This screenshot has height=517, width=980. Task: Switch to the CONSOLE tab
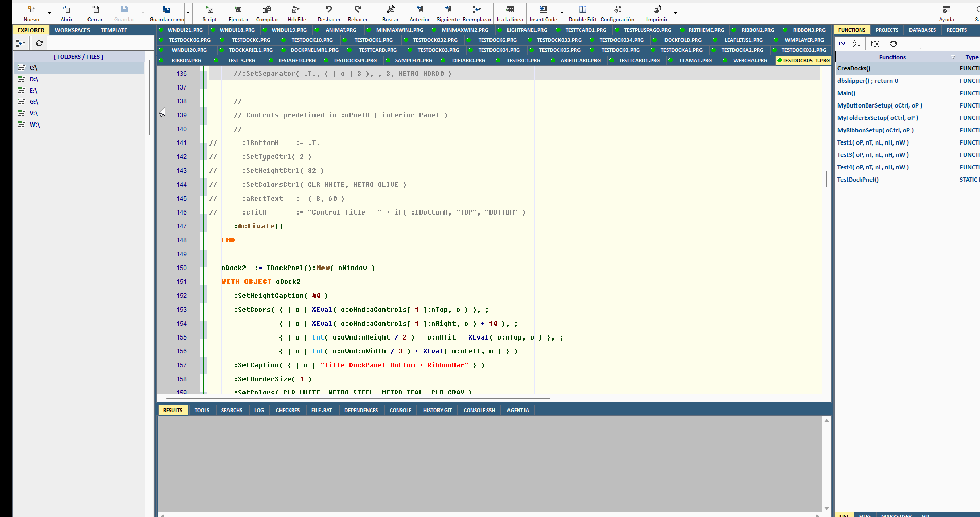400,410
